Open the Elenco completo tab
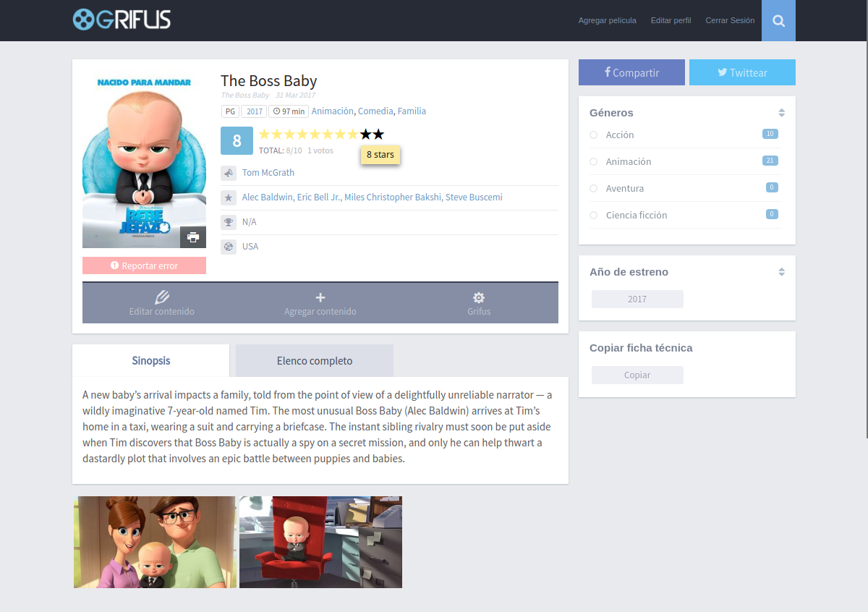This screenshot has height=612, width=868. (x=315, y=360)
